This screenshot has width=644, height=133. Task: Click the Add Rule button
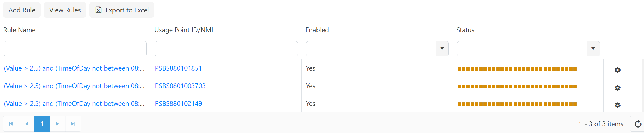coord(22,10)
